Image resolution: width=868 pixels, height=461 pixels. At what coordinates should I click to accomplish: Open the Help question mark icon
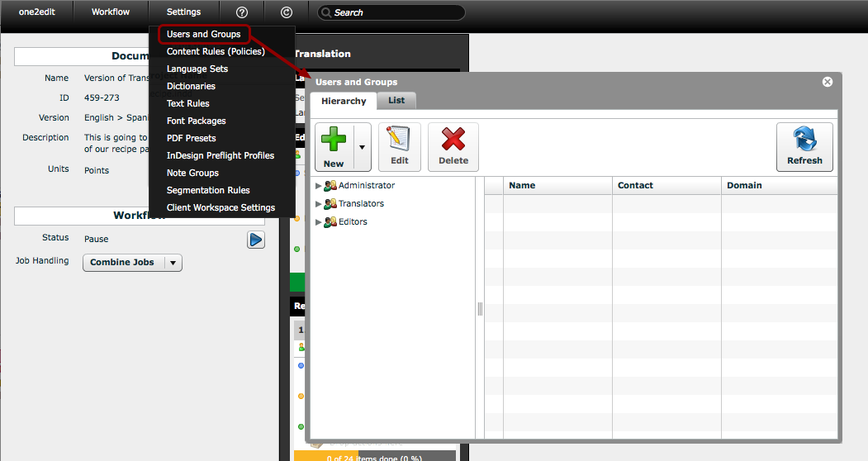(242, 12)
